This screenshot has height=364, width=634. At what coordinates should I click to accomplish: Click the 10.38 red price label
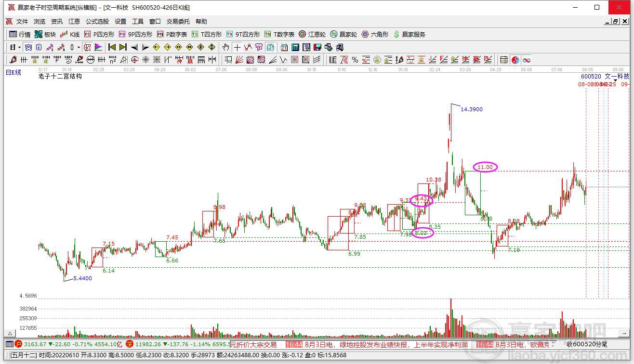pos(434,180)
